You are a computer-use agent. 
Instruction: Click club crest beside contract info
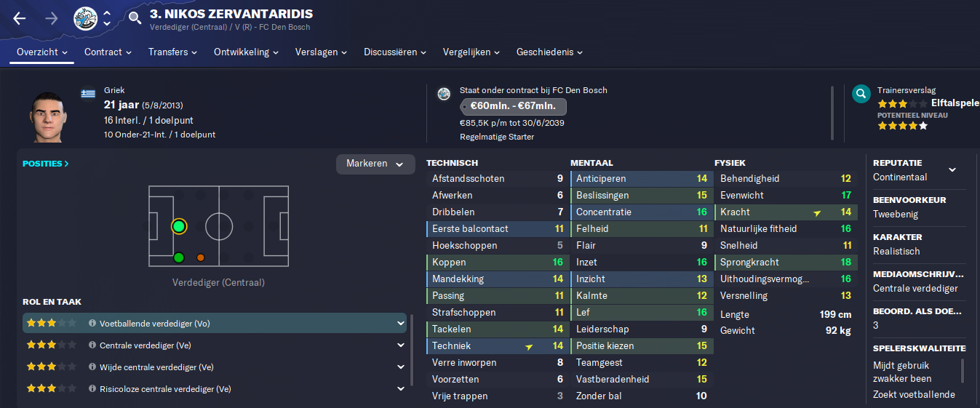[444, 94]
